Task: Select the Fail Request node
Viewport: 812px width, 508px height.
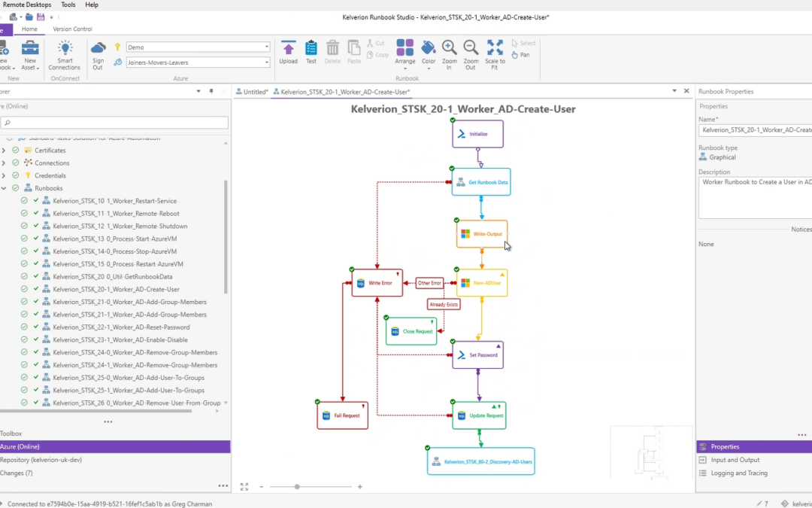Action: click(342, 415)
